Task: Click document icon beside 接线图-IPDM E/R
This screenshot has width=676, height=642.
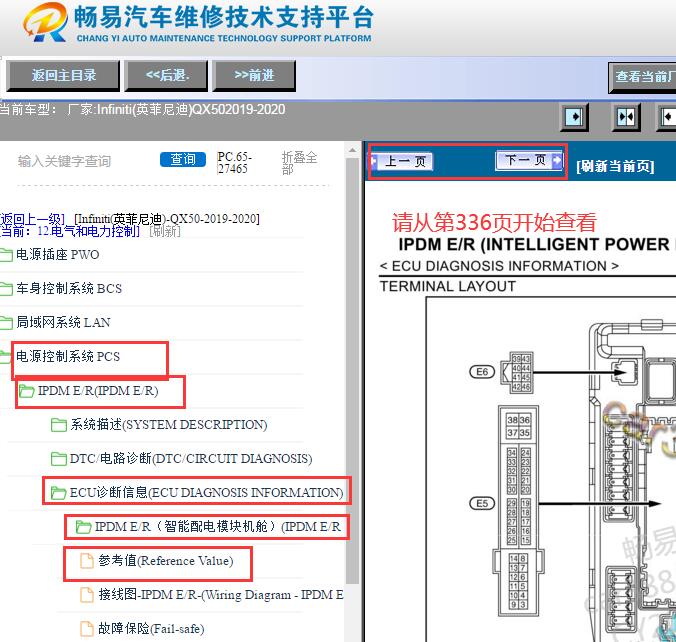Action: 87,595
